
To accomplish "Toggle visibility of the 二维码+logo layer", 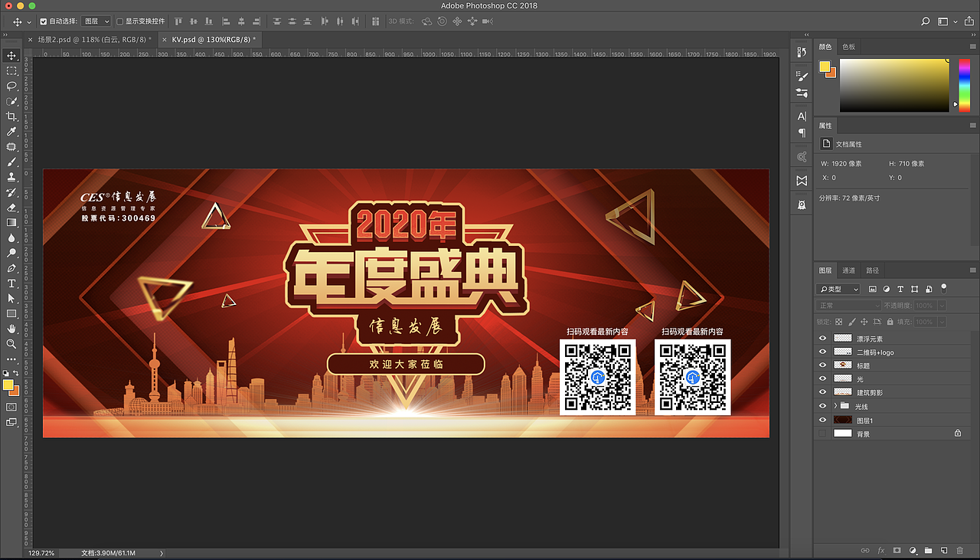I will pos(823,352).
